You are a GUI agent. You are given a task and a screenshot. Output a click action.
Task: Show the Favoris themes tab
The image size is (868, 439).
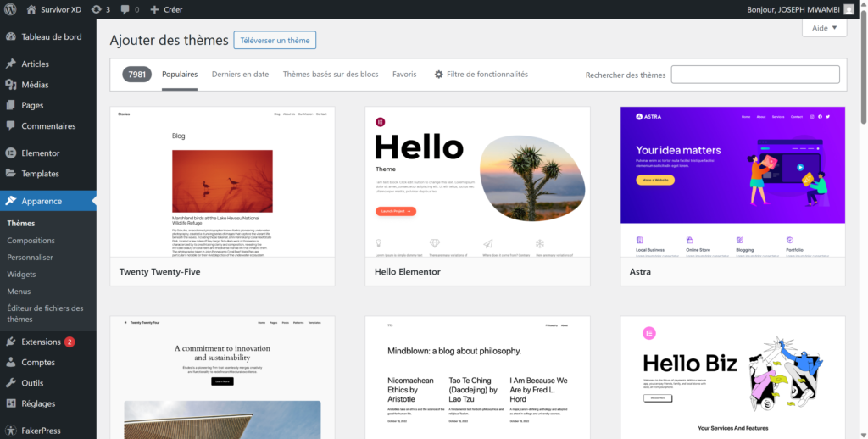[404, 75]
